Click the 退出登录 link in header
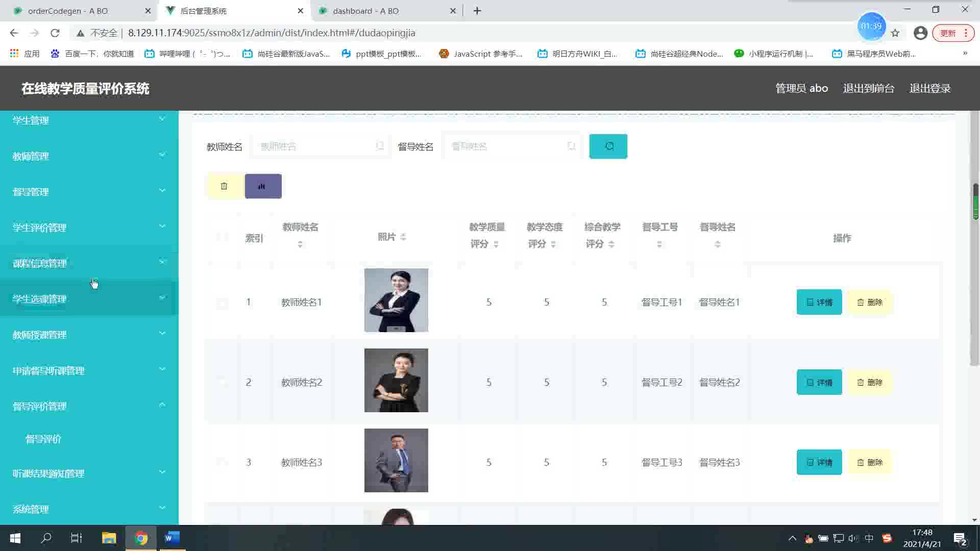 930,88
